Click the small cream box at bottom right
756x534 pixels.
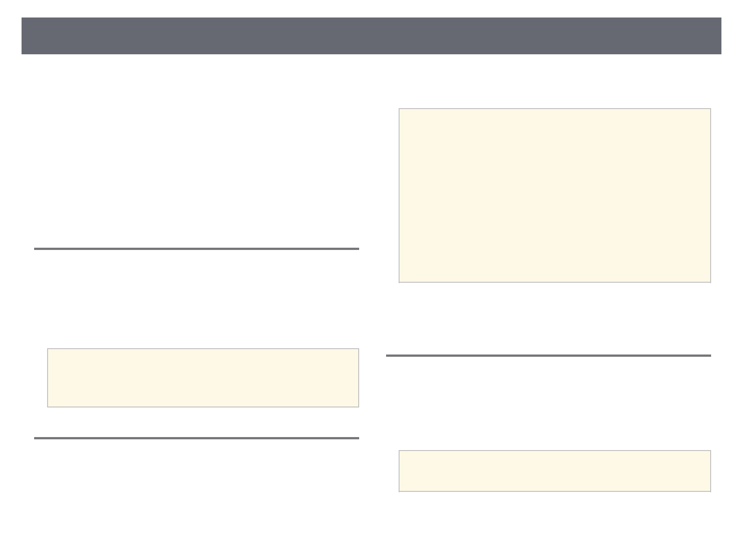[554, 471]
